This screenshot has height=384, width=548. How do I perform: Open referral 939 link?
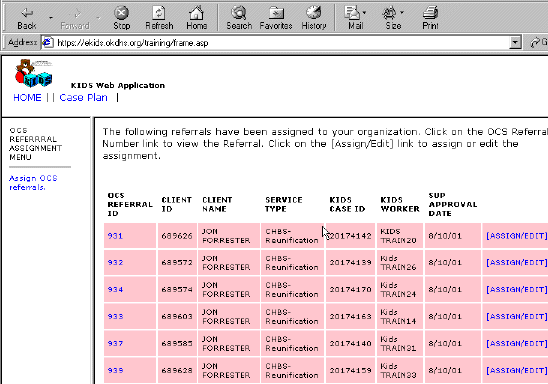(x=115, y=370)
